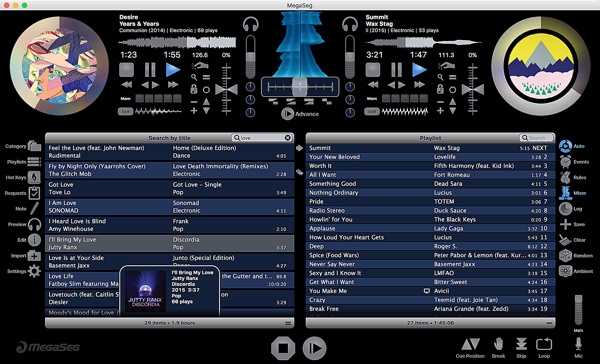Select 'Your New Beloved' in the Playlist

[x=430, y=157]
